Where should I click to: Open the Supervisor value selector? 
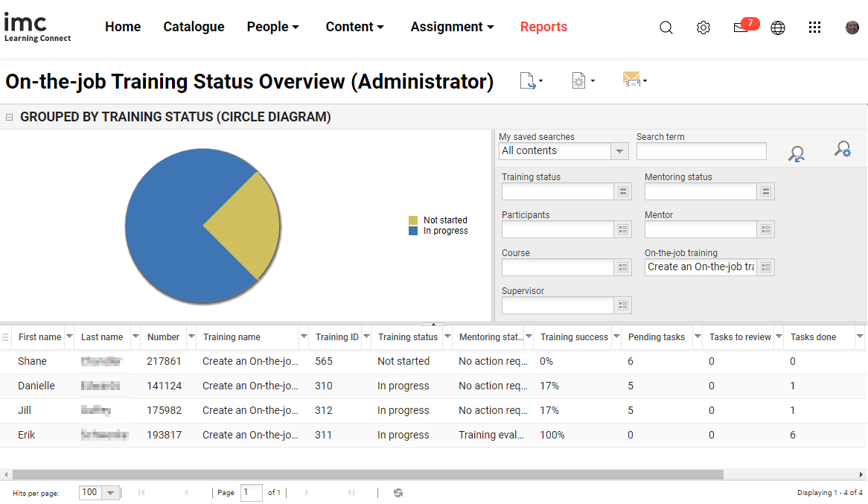pos(623,304)
